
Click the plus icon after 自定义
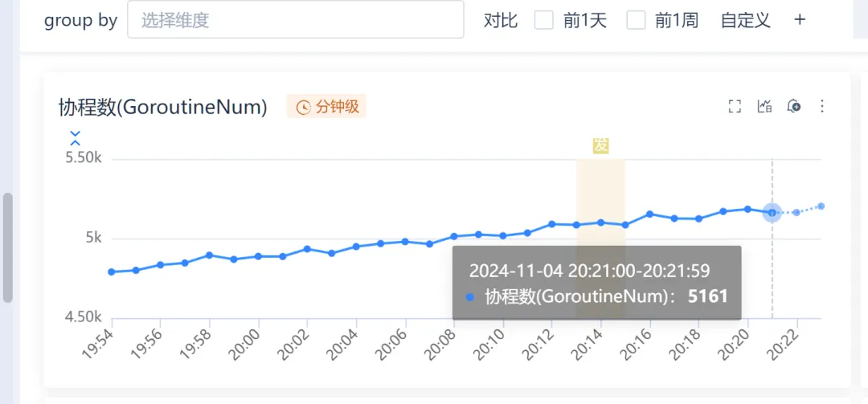tap(800, 20)
